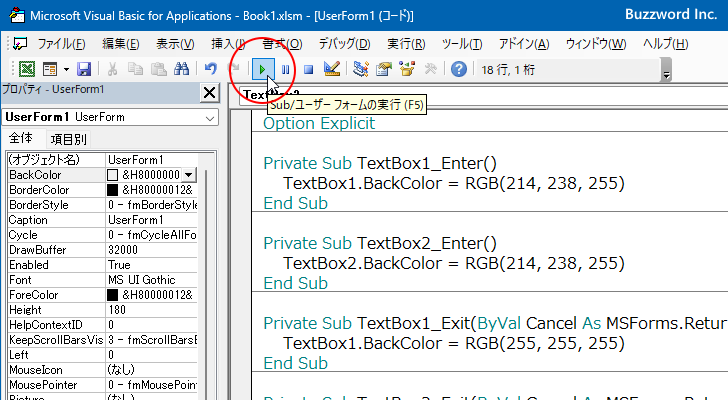Open the 表示(V) menu
The width and height of the screenshot is (728, 400).
coord(175,44)
